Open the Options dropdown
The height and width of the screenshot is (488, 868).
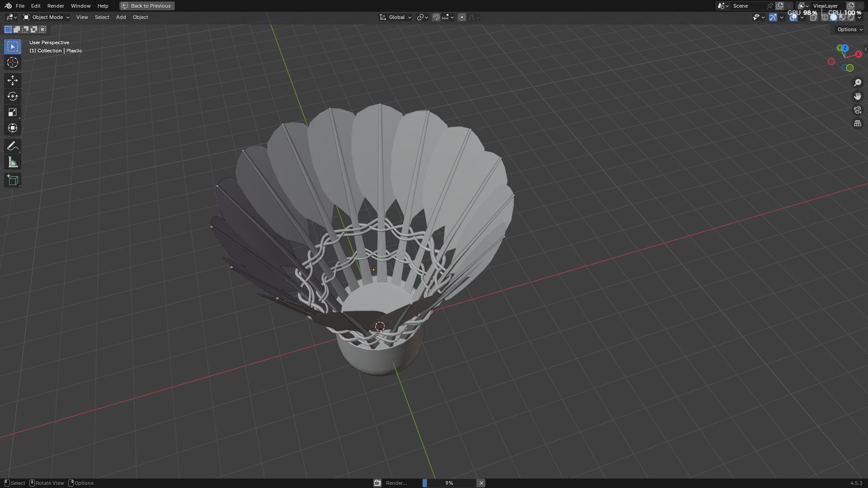(849, 29)
